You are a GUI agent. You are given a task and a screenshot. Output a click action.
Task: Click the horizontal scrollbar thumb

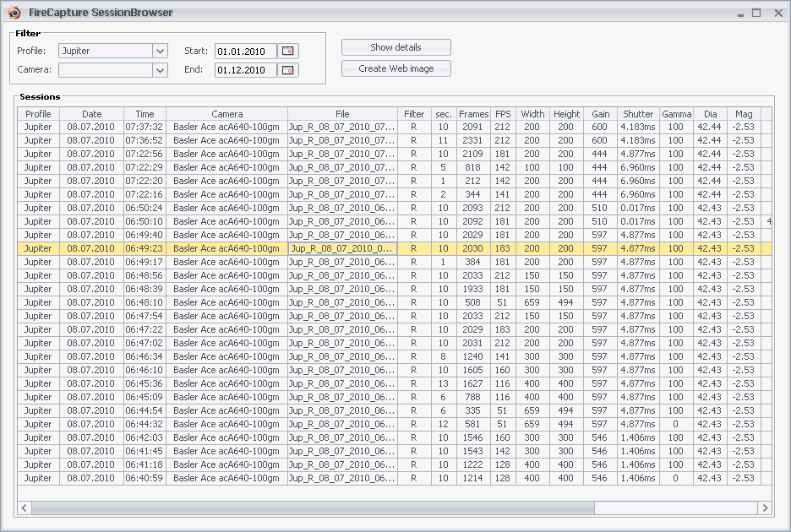[313, 508]
